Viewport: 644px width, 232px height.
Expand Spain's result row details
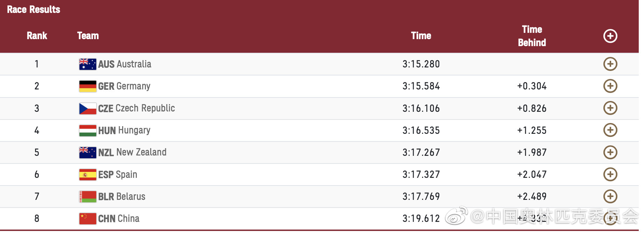tap(610, 174)
